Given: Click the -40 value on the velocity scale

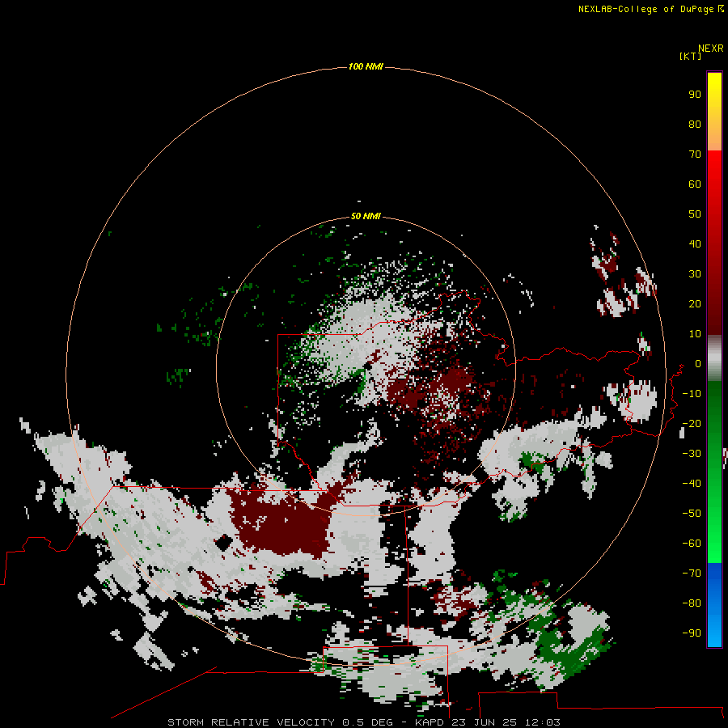Looking at the screenshot, I should pyautogui.click(x=692, y=484).
